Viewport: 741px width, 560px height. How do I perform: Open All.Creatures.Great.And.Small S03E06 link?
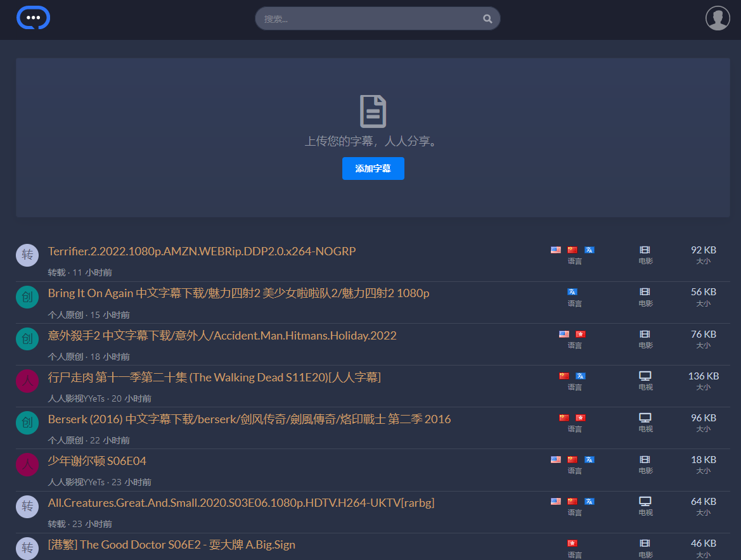[x=241, y=503]
